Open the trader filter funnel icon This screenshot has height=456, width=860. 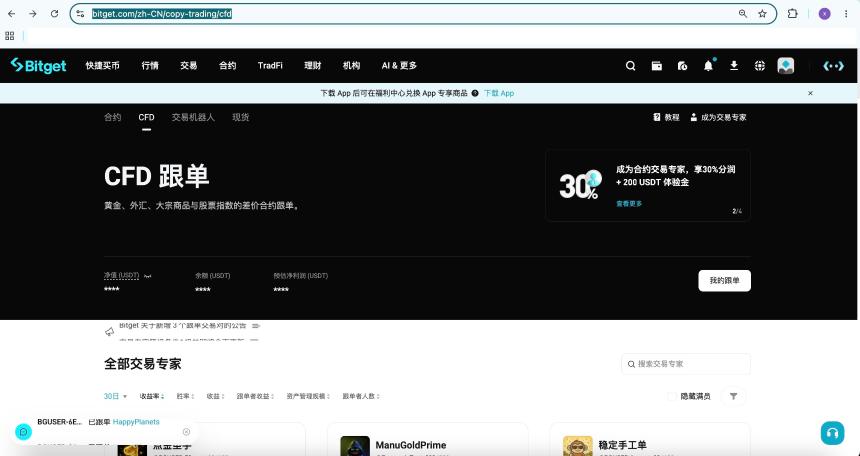[733, 396]
